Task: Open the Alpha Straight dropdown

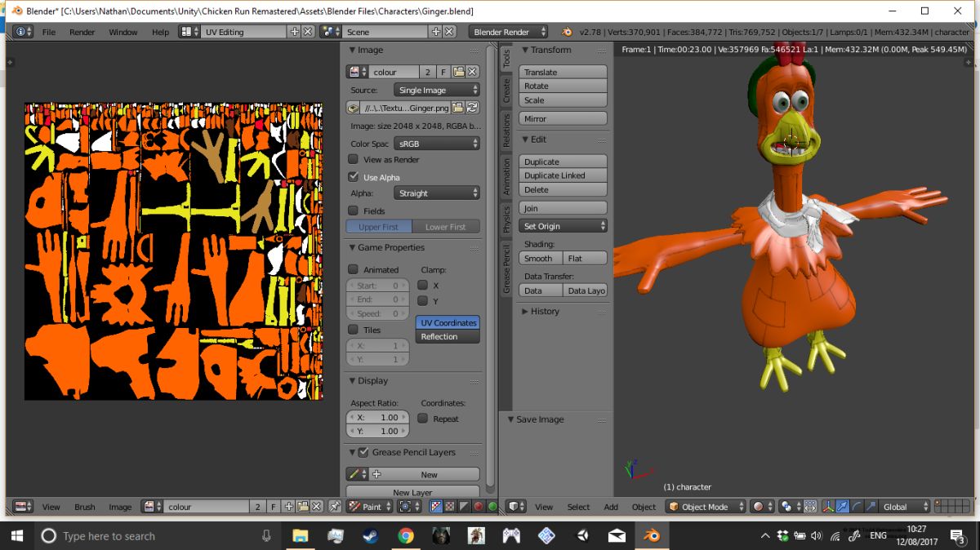Action: point(437,193)
